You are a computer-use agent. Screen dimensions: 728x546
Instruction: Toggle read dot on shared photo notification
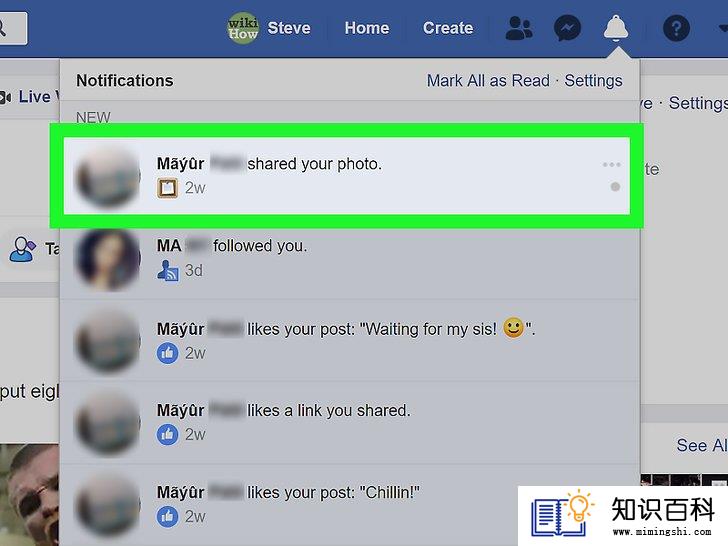click(x=615, y=187)
